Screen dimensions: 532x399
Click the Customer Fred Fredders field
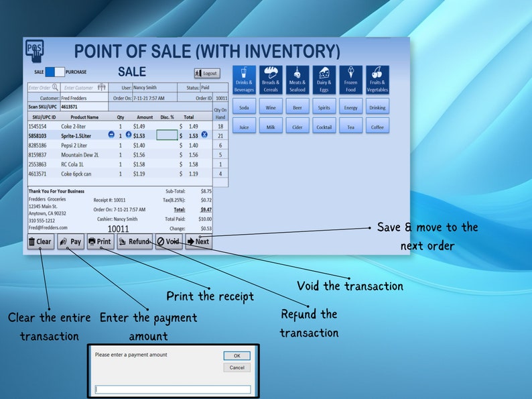[x=84, y=98]
